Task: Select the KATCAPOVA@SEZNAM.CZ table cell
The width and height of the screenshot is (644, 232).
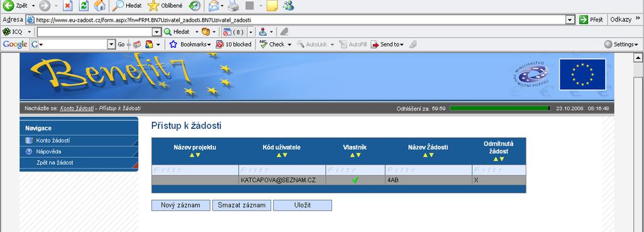Action: pos(282,180)
